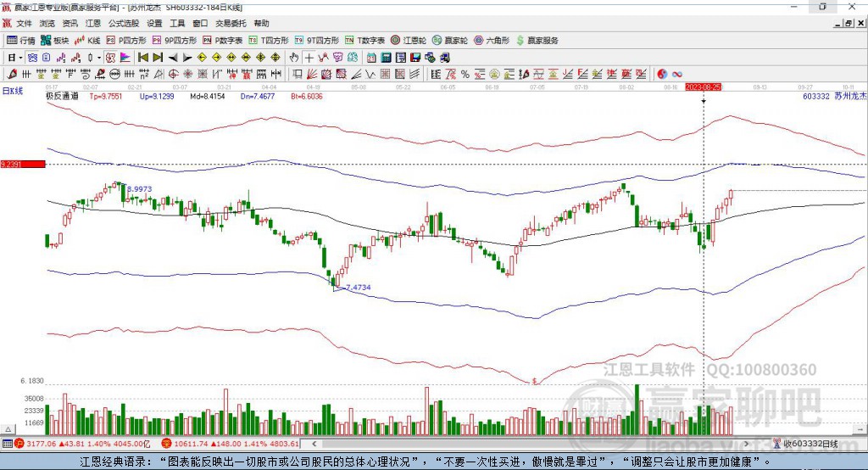This screenshot has width=868, height=470.
Task: Click the horizontal scrollbar right arrow
Action: tap(746, 444)
